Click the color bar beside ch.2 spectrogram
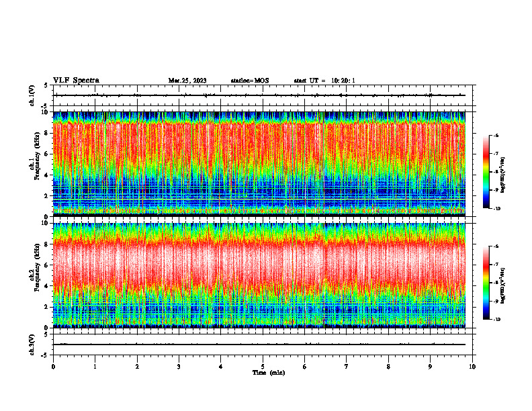 pos(486,283)
